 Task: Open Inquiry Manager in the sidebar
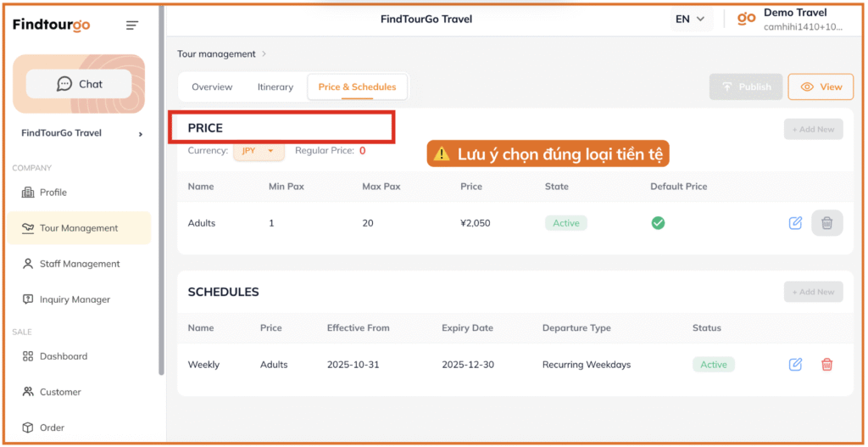coord(75,299)
